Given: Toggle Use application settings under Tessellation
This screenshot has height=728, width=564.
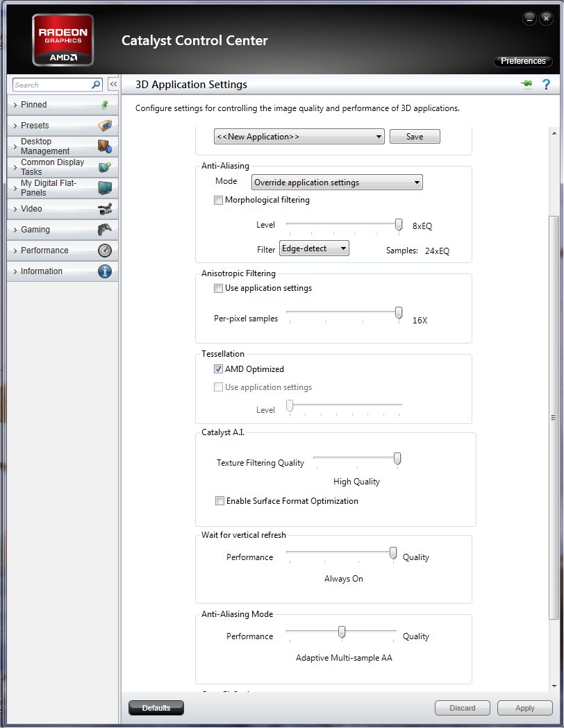Looking at the screenshot, I should click(x=218, y=387).
